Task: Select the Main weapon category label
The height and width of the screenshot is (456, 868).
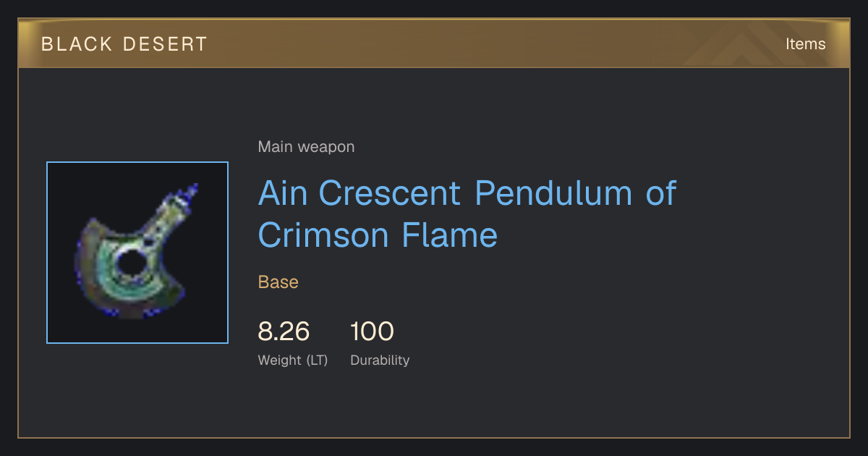Action: [x=306, y=147]
